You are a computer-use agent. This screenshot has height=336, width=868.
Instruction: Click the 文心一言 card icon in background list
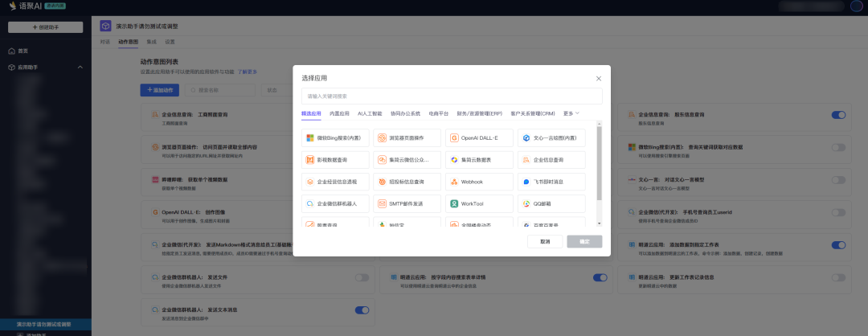632,180
